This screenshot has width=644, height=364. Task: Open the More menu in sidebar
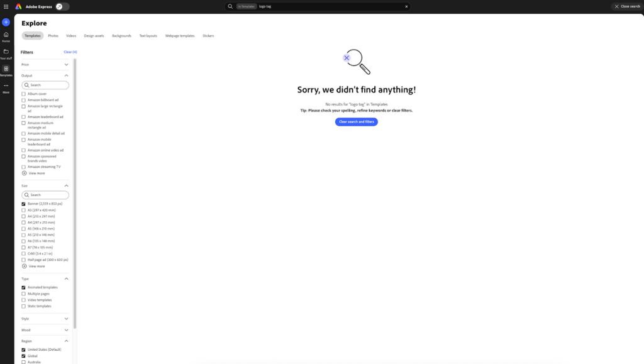tap(6, 87)
